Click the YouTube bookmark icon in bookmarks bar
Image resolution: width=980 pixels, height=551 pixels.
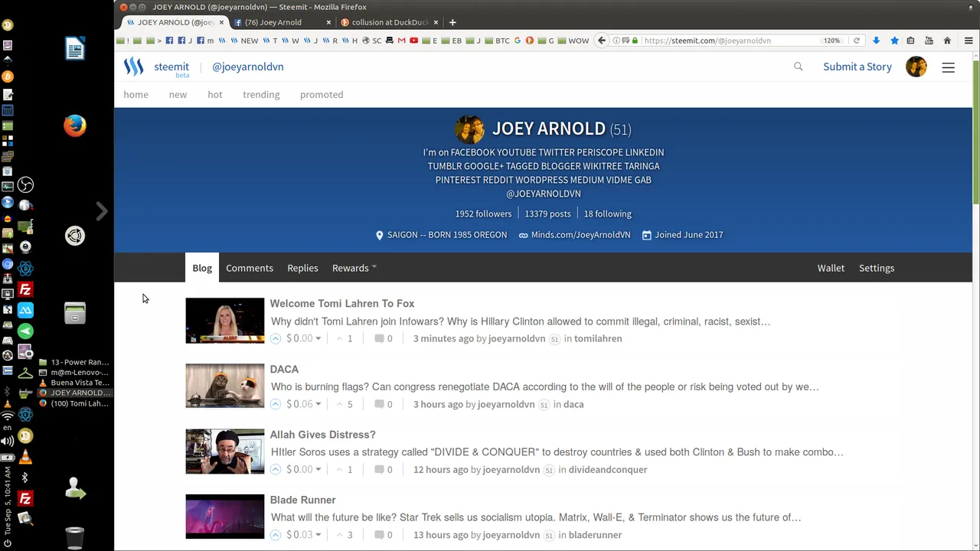[x=414, y=41]
